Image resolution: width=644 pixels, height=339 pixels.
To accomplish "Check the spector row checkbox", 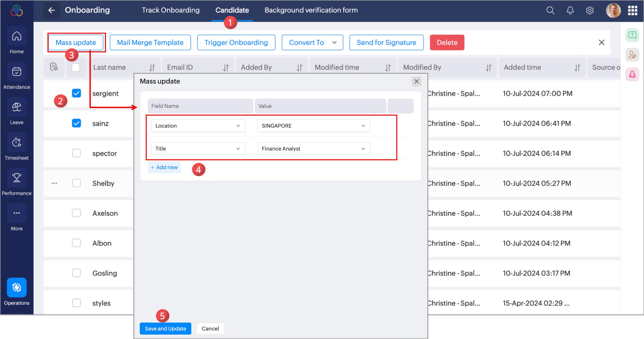I will pos(76,153).
